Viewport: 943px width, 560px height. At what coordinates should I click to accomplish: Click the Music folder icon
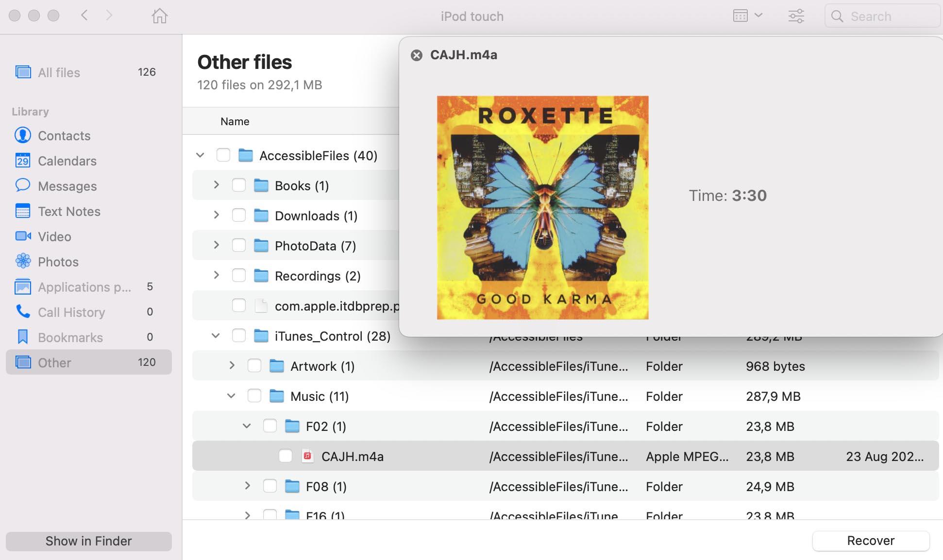point(277,396)
